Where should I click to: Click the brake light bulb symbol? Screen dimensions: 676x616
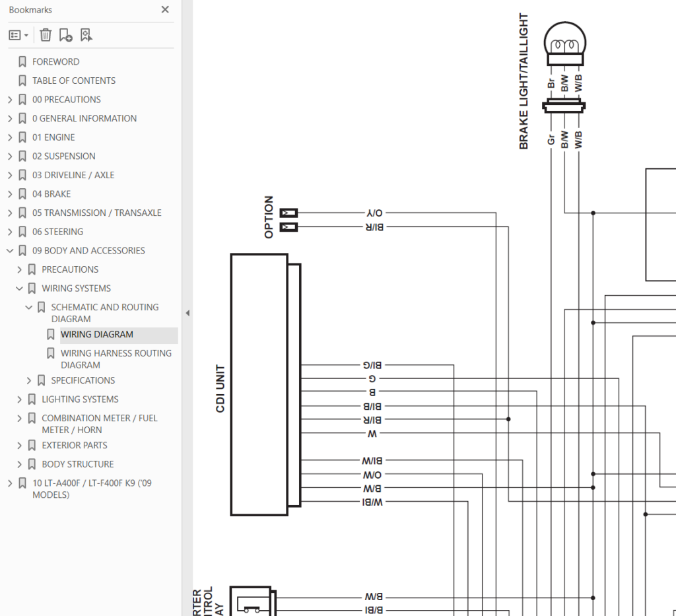tap(565, 44)
